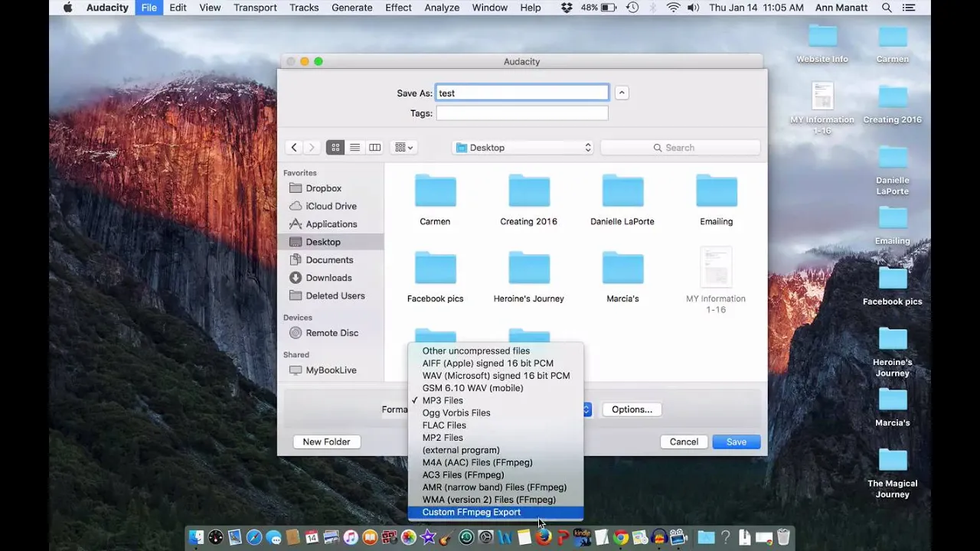Launch Microsoft Word from the Dock

coord(505,538)
